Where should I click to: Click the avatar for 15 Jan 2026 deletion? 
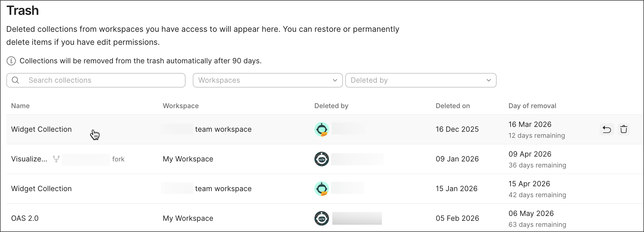(x=322, y=189)
